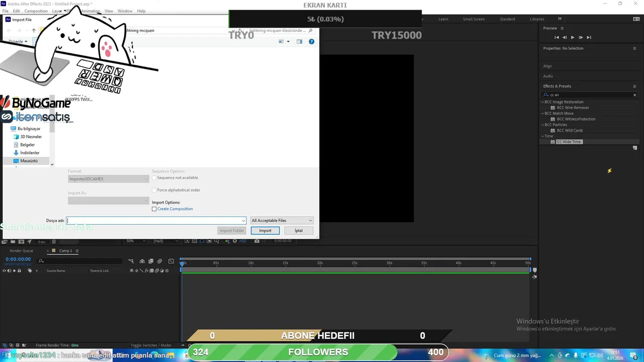644x362 pixels.
Task: Toggle Frame Blending for timeline
Action: click(x=151, y=261)
